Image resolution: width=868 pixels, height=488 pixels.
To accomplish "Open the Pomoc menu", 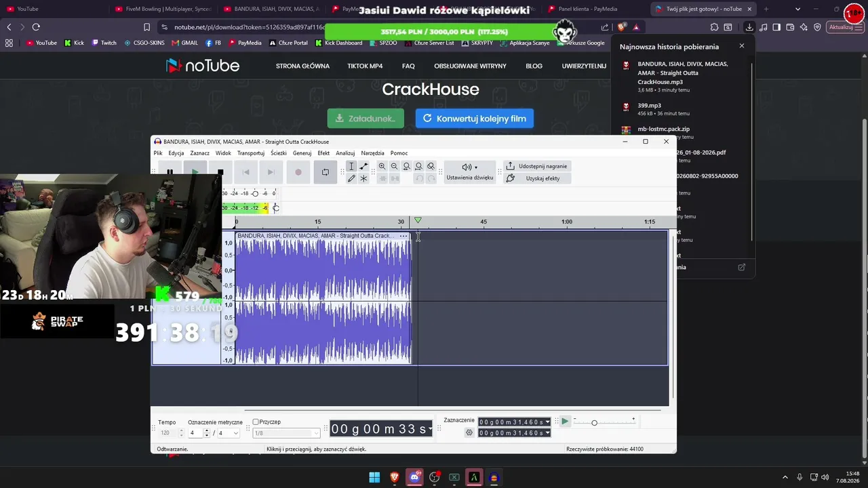I will tap(399, 153).
